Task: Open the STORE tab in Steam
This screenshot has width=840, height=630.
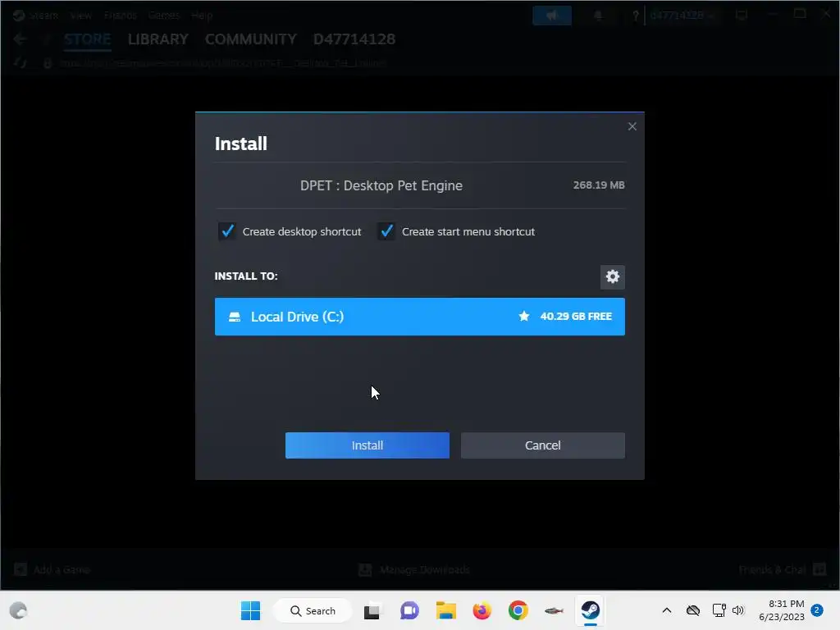Action: (87, 39)
